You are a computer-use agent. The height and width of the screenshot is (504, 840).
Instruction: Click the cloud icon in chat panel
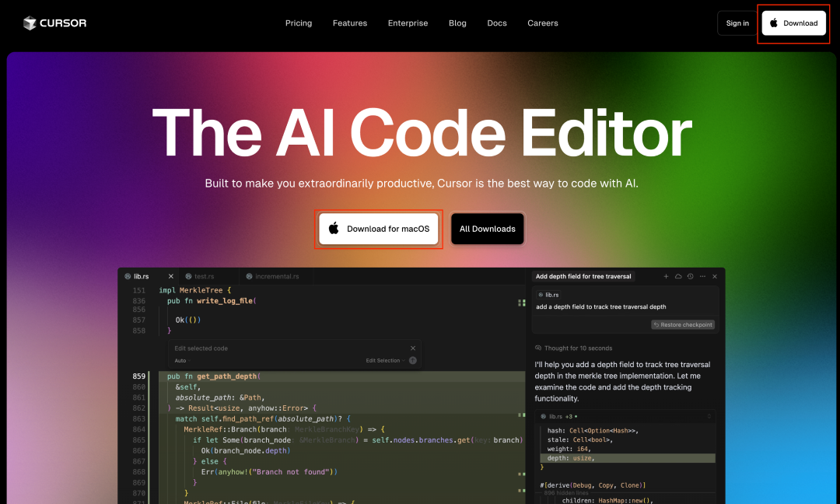point(678,276)
